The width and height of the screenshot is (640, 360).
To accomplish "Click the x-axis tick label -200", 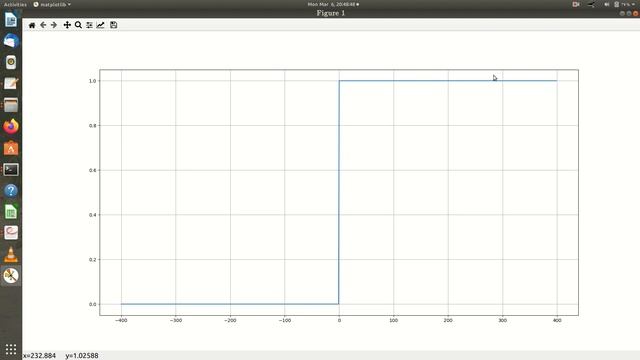I will click(230, 320).
